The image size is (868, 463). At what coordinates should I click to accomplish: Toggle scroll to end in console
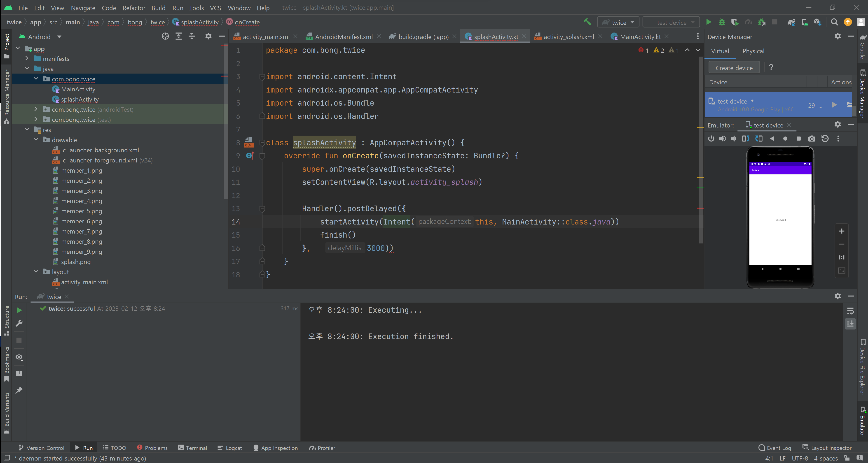[x=850, y=324]
